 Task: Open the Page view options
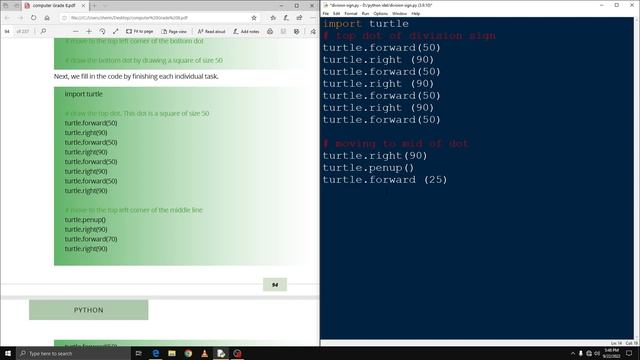click(x=174, y=31)
